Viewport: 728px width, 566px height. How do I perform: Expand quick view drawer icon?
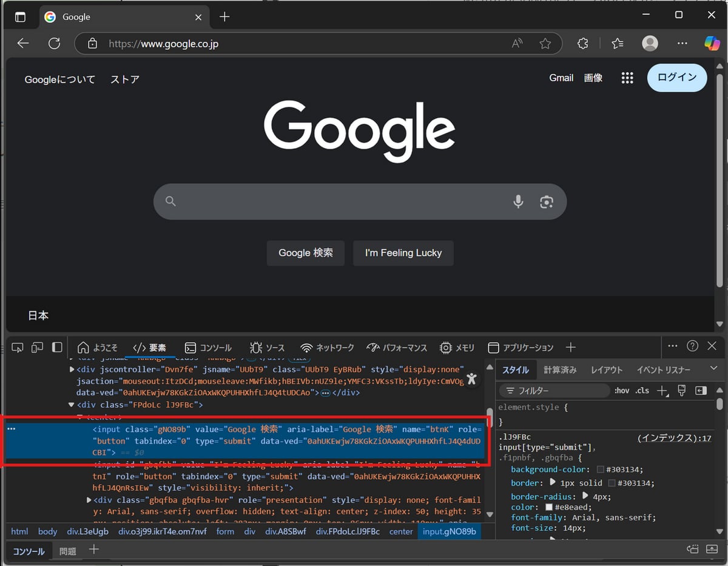point(712,550)
